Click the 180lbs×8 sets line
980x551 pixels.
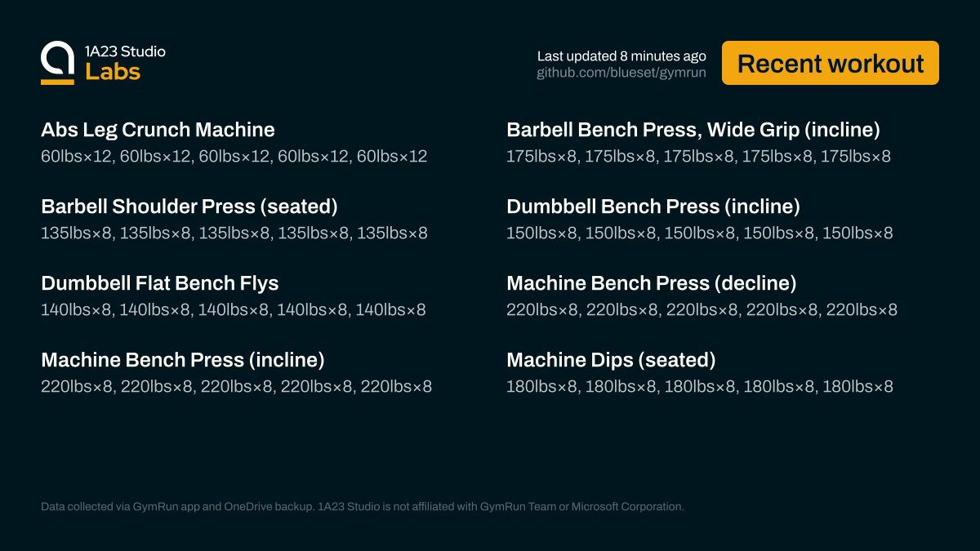(699, 386)
